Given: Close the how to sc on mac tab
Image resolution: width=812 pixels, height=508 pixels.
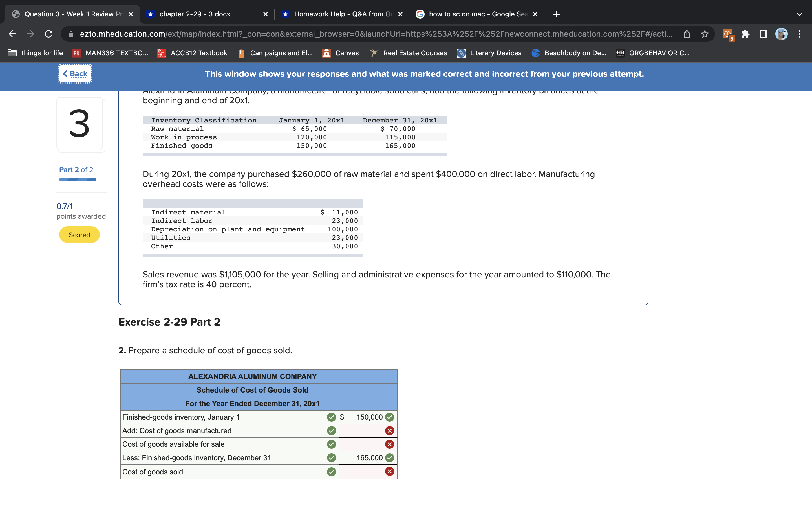Looking at the screenshot, I should pos(535,14).
